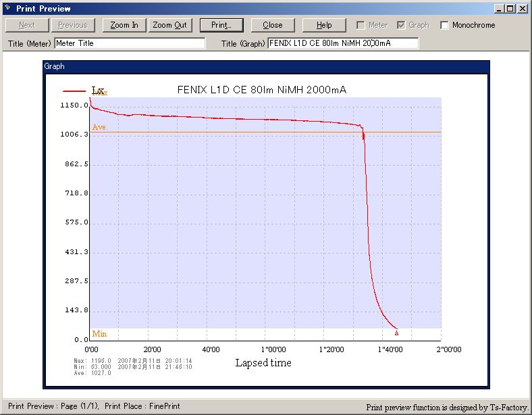
Task: Click the red Lx legend line
Action: pos(74,91)
